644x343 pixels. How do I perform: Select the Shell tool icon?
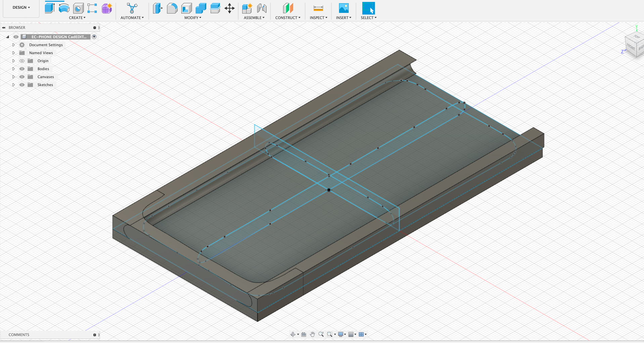(186, 8)
